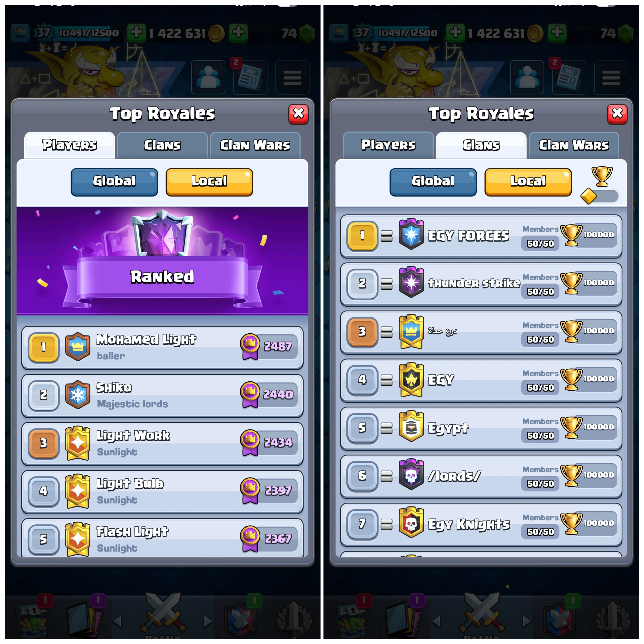
Task: Open Clan Wars tab in right panel
Action: [x=574, y=145]
